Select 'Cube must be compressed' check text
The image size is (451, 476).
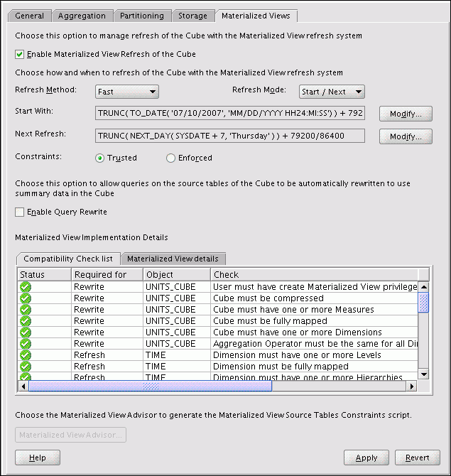coord(268,298)
